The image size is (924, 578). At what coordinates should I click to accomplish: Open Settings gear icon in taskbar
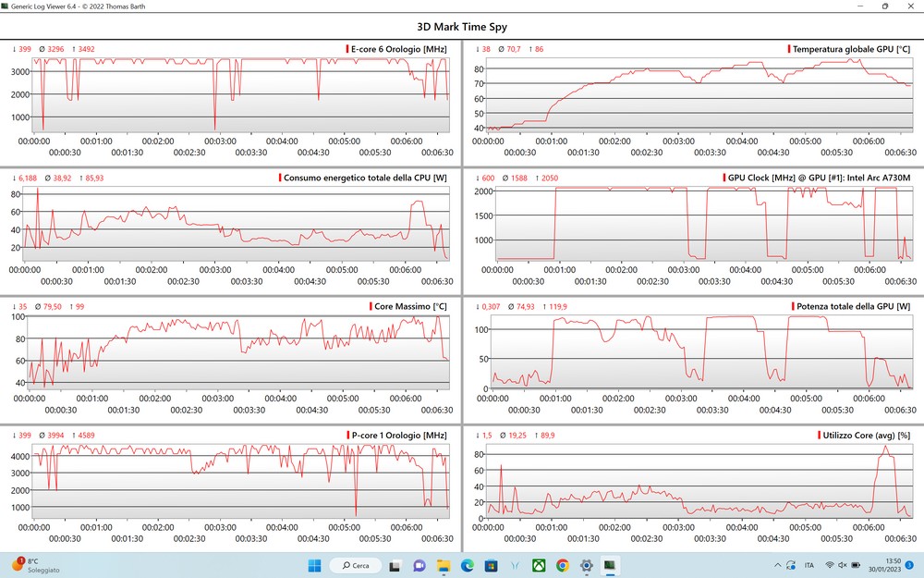pos(586,565)
